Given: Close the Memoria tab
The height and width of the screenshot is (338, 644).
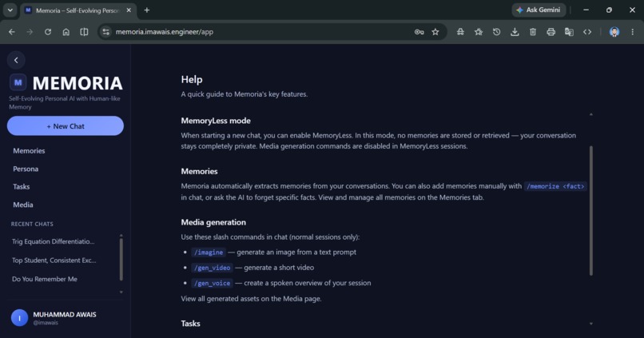Looking at the screenshot, I should point(129,10).
